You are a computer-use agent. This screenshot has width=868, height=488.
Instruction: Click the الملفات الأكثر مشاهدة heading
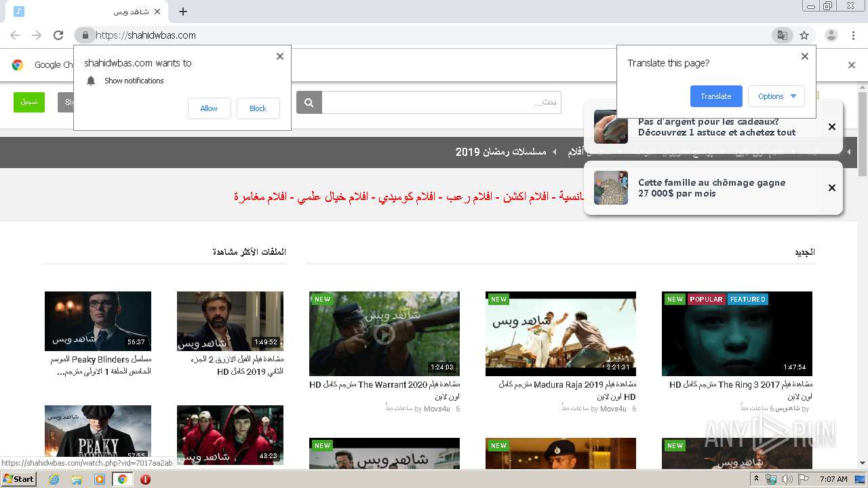click(x=249, y=252)
